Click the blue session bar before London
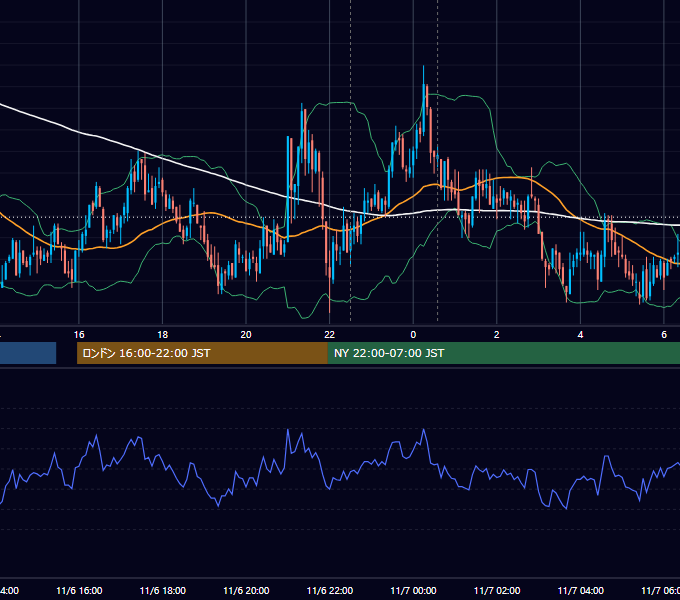 click(x=28, y=353)
